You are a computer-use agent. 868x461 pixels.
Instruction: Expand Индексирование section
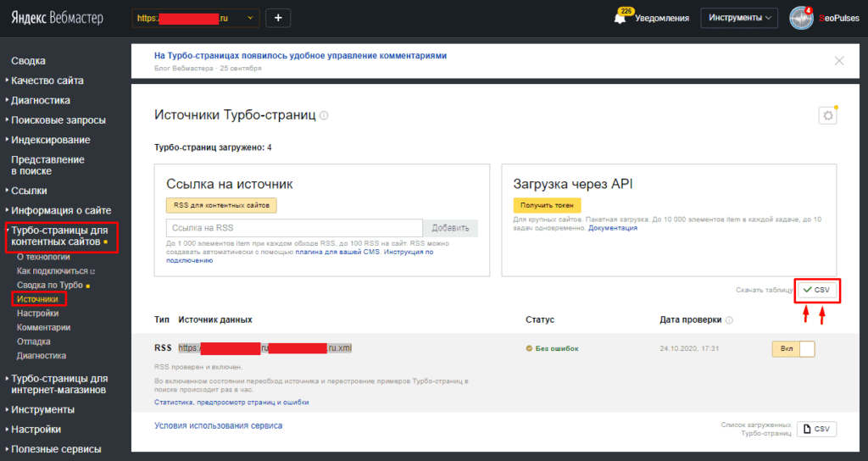pyautogui.click(x=50, y=140)
